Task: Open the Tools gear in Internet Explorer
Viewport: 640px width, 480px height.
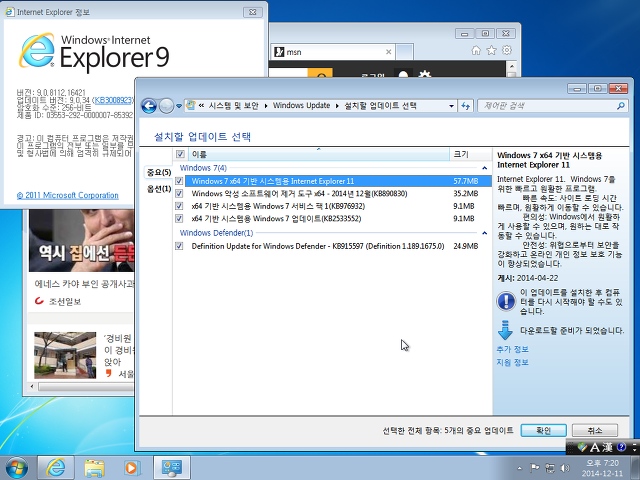Action: click(507, 50)
